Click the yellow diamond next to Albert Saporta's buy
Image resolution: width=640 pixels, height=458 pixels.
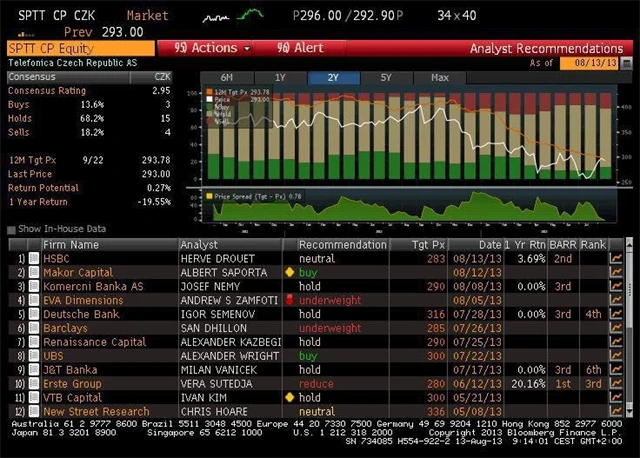coord(289,272)
